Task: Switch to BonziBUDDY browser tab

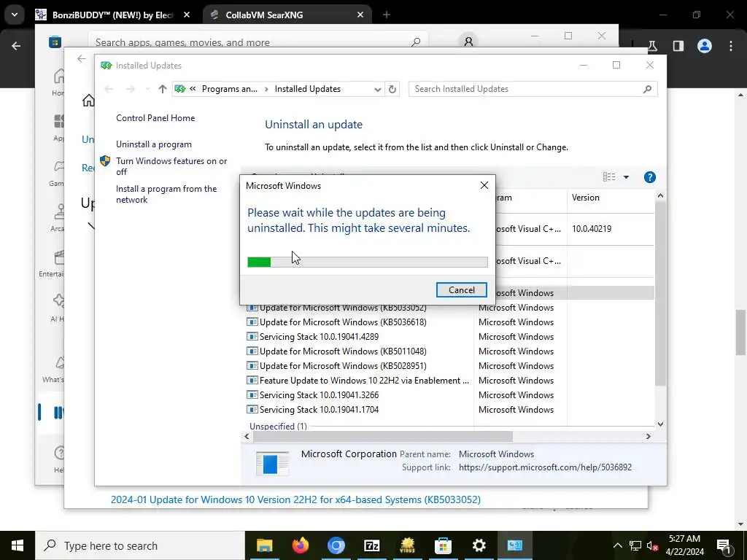Action: click(x=112, y=15)
